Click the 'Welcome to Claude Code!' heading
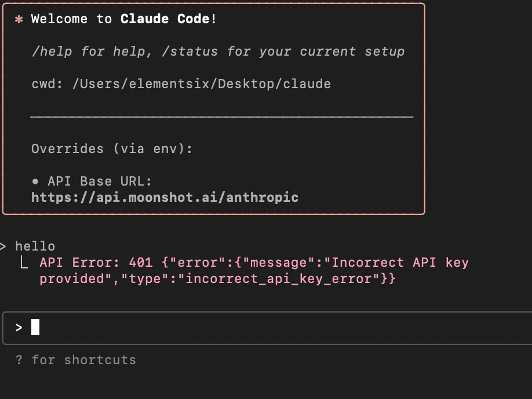This screenshot has height=399, width=532. (123, 19)
